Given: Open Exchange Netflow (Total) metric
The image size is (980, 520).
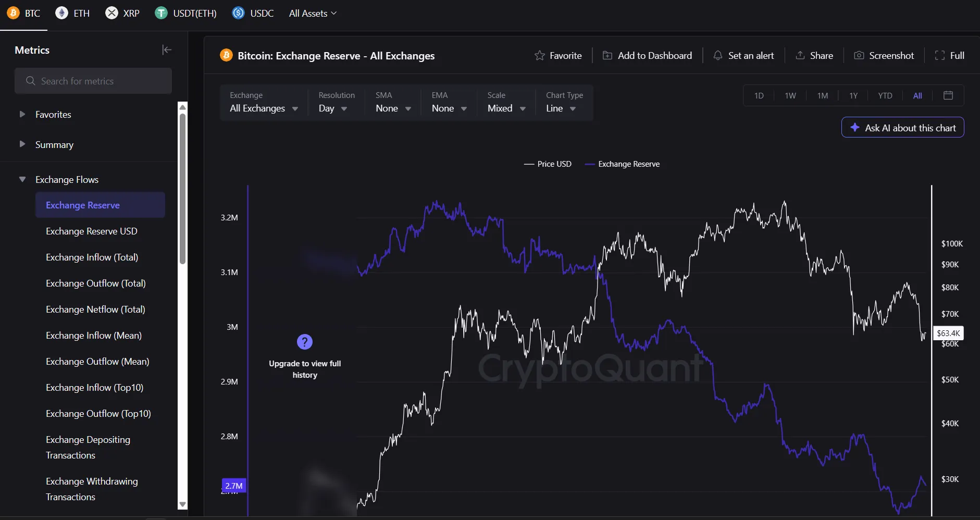Looking at the screenshot, I should point(95,309).
